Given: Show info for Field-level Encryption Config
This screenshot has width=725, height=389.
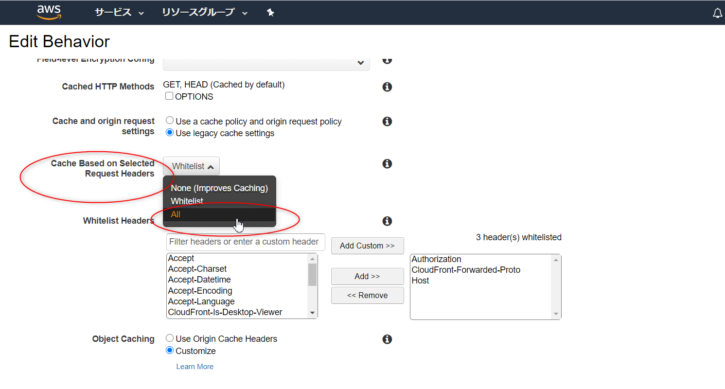Looking at the screenshot, I should (x=387, y=61).
